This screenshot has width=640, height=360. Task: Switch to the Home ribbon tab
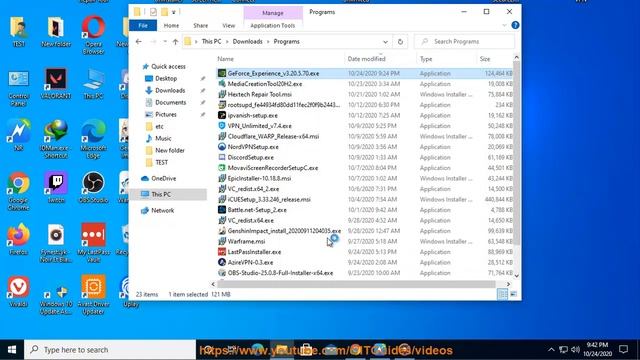pos(171,25)
